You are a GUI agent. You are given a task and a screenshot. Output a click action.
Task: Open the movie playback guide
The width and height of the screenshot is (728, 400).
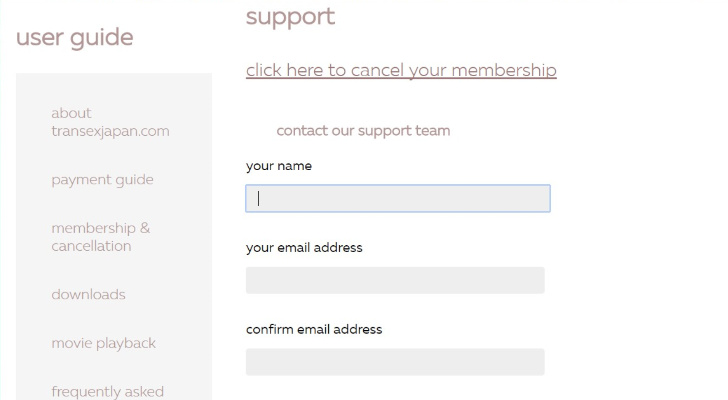(x=103, y=343)
